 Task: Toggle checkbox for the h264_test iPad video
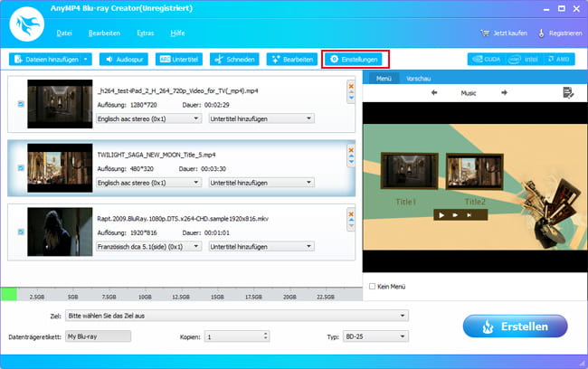21,104
